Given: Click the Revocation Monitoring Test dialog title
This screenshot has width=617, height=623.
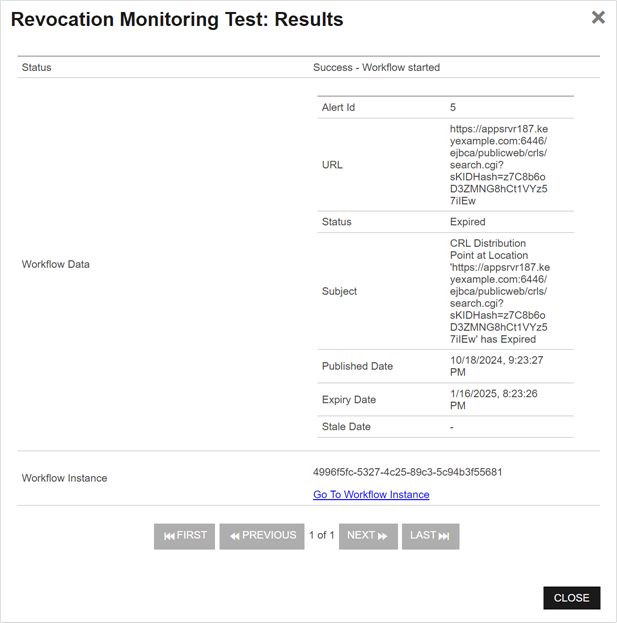Looking at the screenshot, I should click(x=177, y=20).
